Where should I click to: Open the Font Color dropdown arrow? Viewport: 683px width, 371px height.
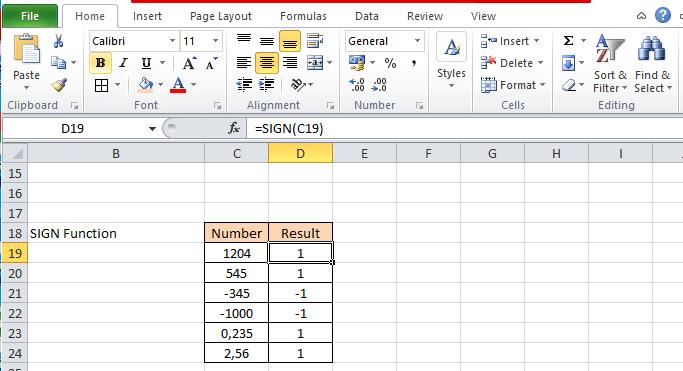pyautogui.click(x=193, y=84)
